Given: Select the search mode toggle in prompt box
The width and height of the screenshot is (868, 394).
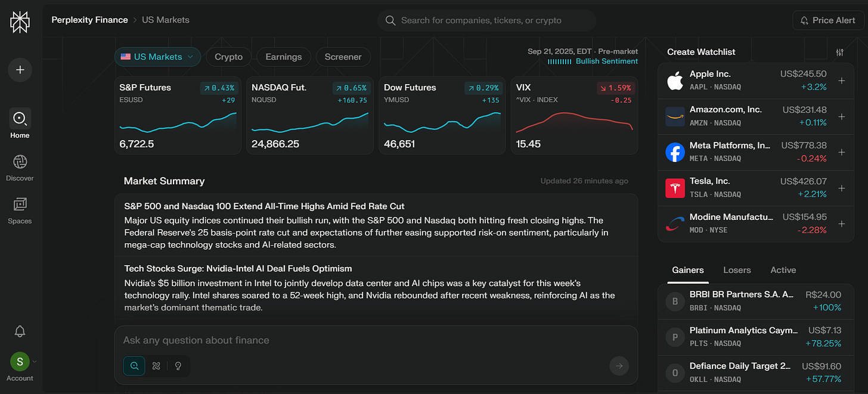Looking at the screenshot, I should pyautogui.click(x=134, y=366).
